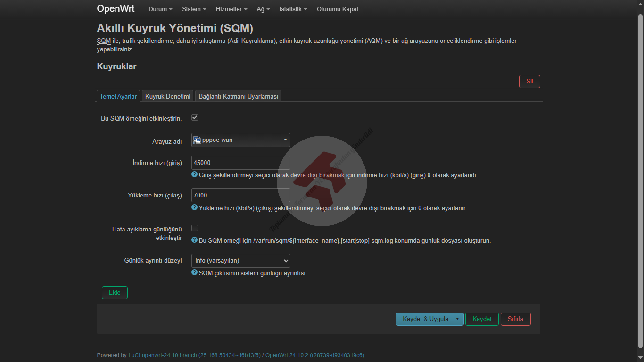The image size is (644, 362).
Task: Open the OpenWrt 24.10.2 footer link
Action: (x=315, y=355)
